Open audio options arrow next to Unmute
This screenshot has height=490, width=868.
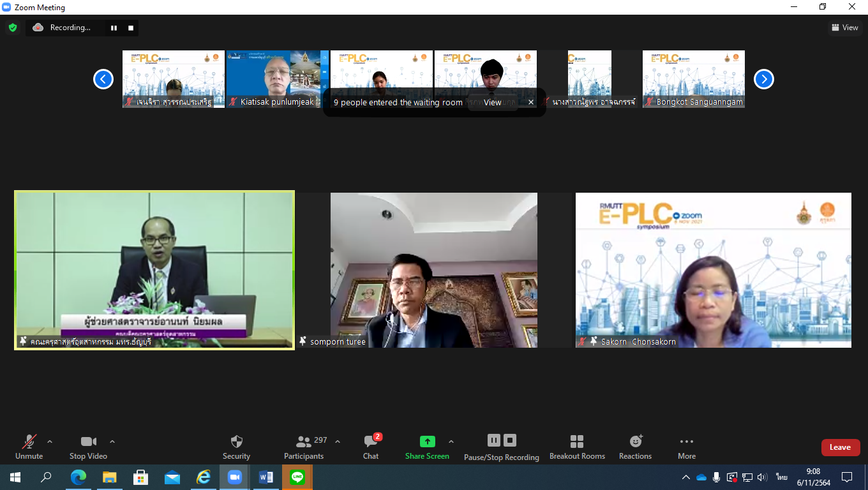pyautogui.click(x=50, y=442)
